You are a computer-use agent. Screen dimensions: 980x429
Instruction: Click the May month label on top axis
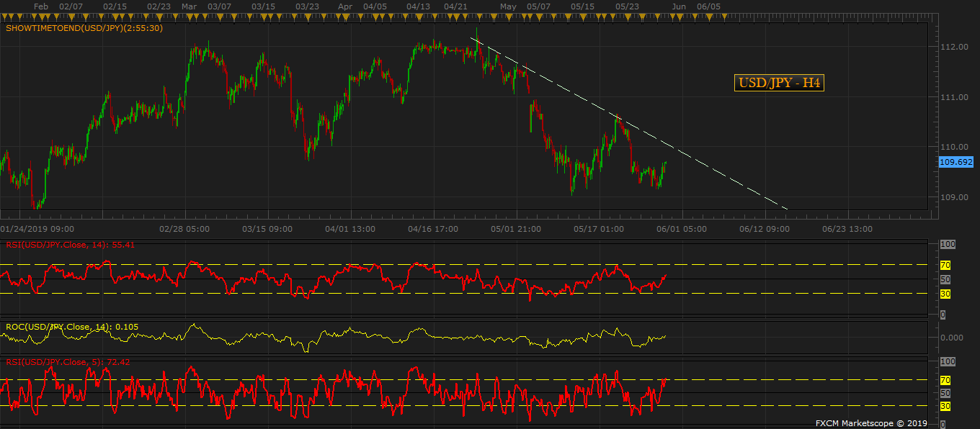[509, 6]
